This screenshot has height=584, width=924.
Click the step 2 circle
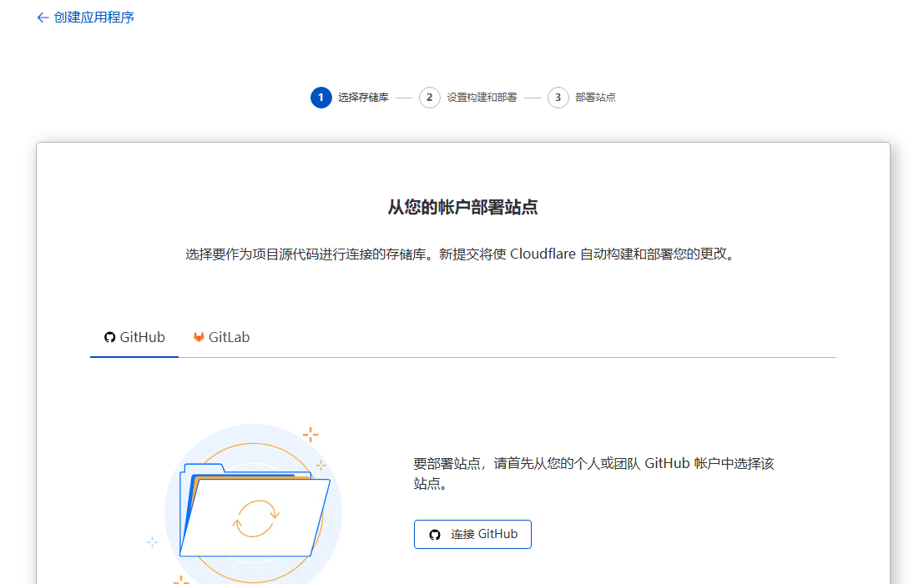pos(429,98)
